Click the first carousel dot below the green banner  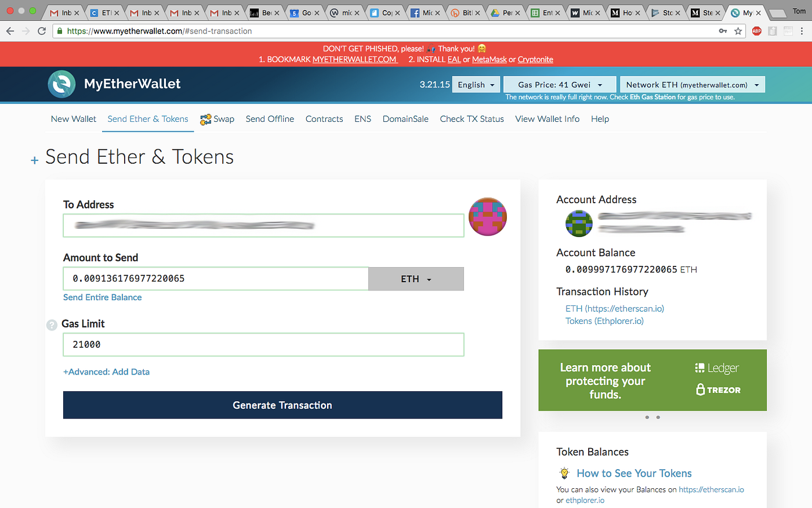(647, 417)
